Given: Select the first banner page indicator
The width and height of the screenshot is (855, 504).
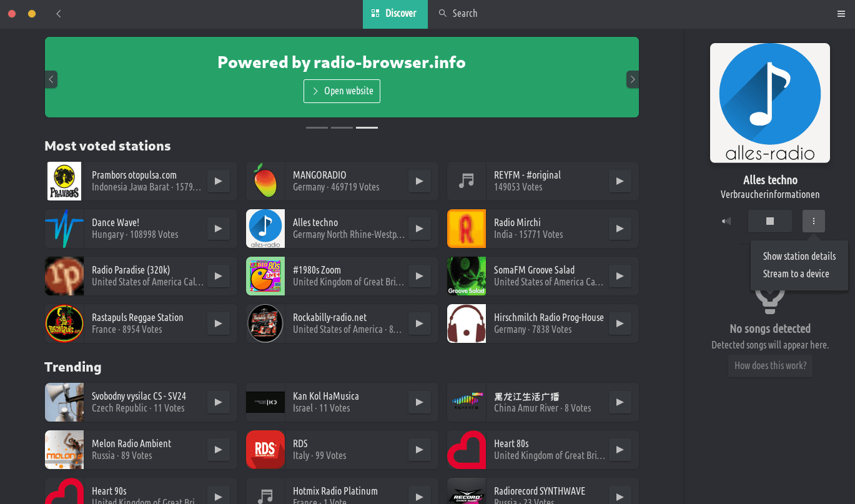Looking at the screenshot, I should [317, 127].
